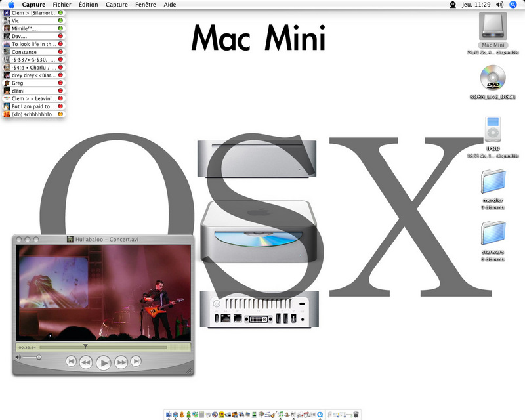Select the Mac Mini hard drive icon
The width and height of the screenshot is (525, 420).
pyautogui.click(x=493, y=26)
